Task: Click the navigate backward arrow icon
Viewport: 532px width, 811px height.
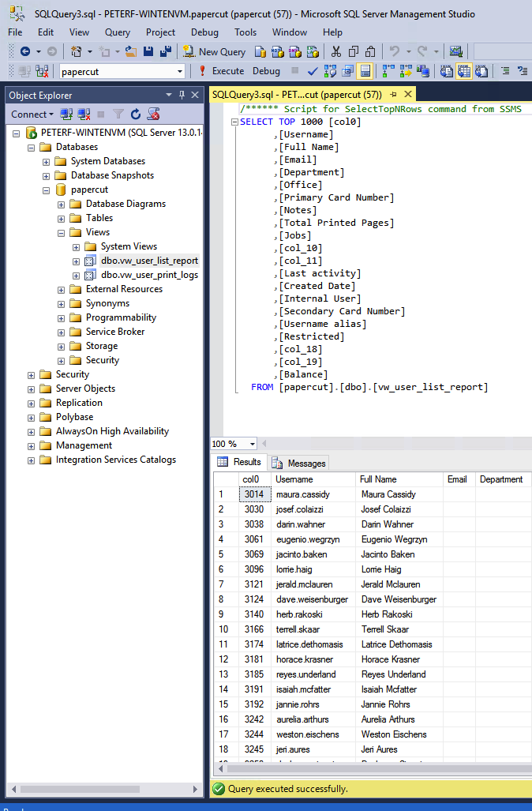Action: (x=24, y=51)
